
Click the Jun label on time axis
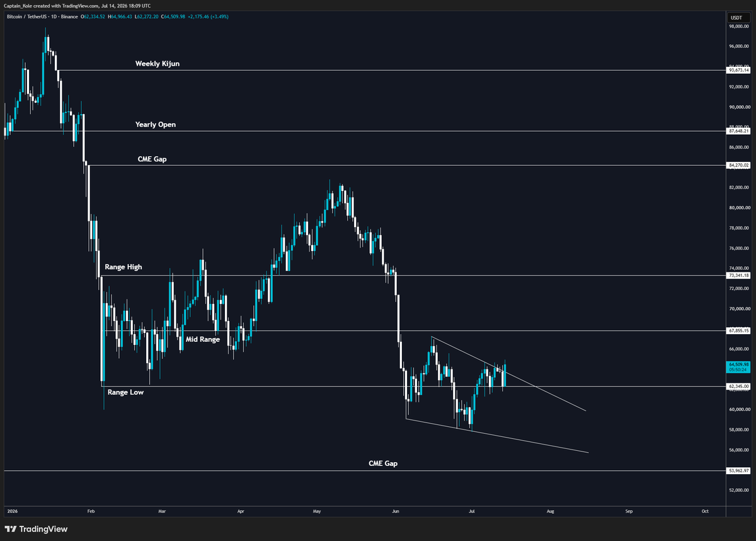(x=396, y=510)
